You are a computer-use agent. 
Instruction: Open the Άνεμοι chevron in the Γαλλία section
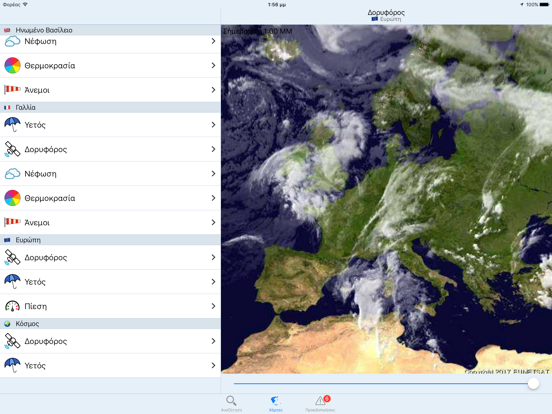point(213,222)
